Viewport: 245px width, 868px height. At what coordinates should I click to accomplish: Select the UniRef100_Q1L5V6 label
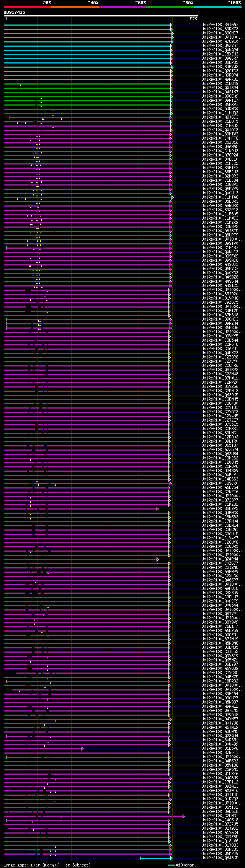(220, 748)
